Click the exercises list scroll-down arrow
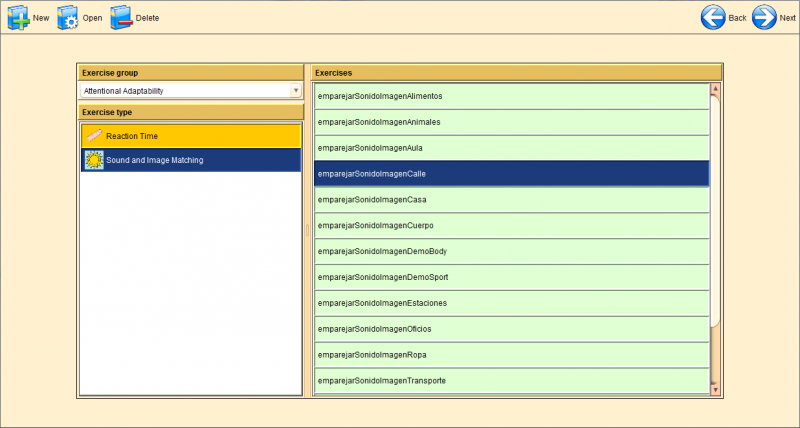The height and width of the screenshot is (428, 800). (x=715, y=390)
